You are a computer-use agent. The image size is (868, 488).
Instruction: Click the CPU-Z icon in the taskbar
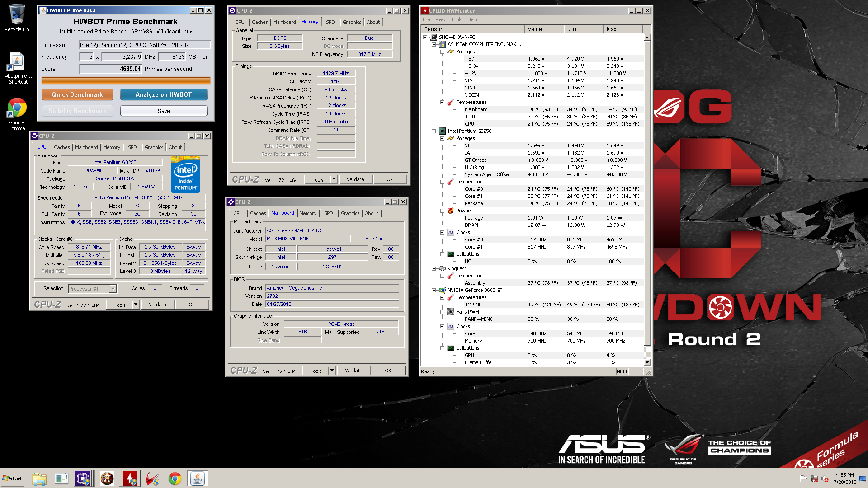pos(83,479)
